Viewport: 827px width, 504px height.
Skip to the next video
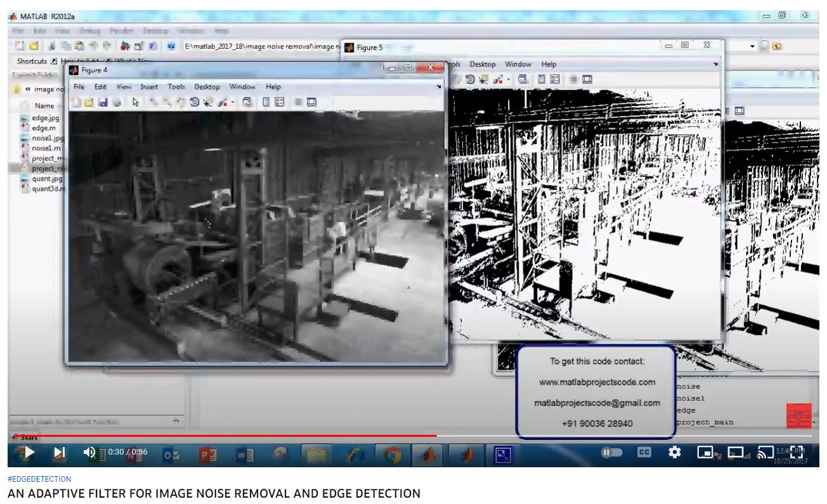[x=59, y=453]
